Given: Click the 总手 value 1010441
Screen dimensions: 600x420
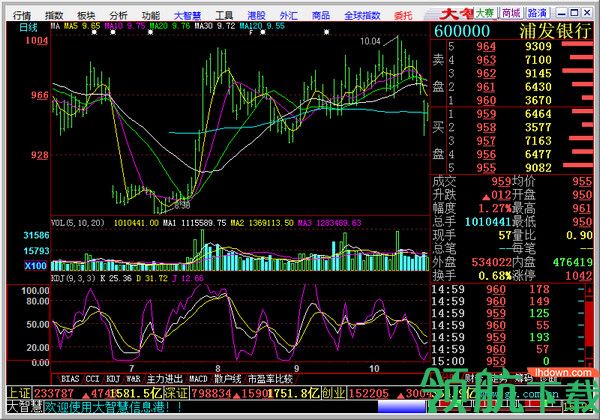Looking at the screenshot, I should point(488,222).
